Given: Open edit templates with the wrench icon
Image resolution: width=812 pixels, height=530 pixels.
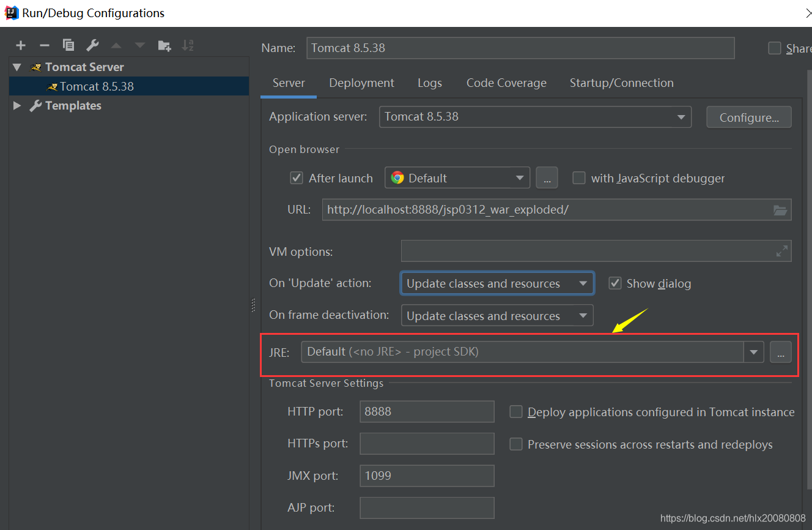Looking at the screenshot, I should click(92, 45).
